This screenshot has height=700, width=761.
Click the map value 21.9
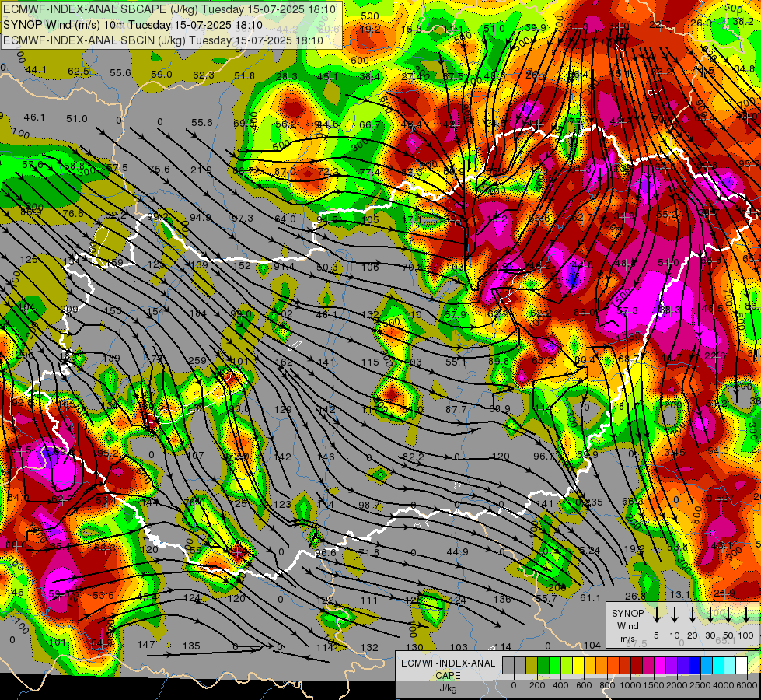[201, 170]
